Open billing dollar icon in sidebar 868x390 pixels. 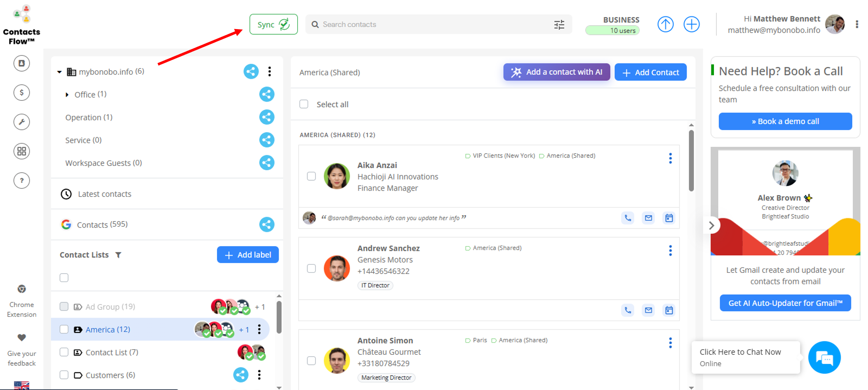pos(22,93)
